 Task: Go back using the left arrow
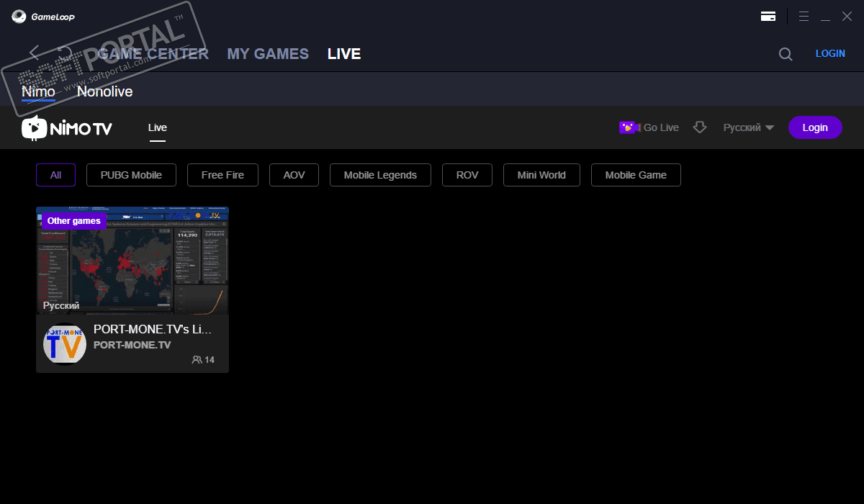(34, 53)
